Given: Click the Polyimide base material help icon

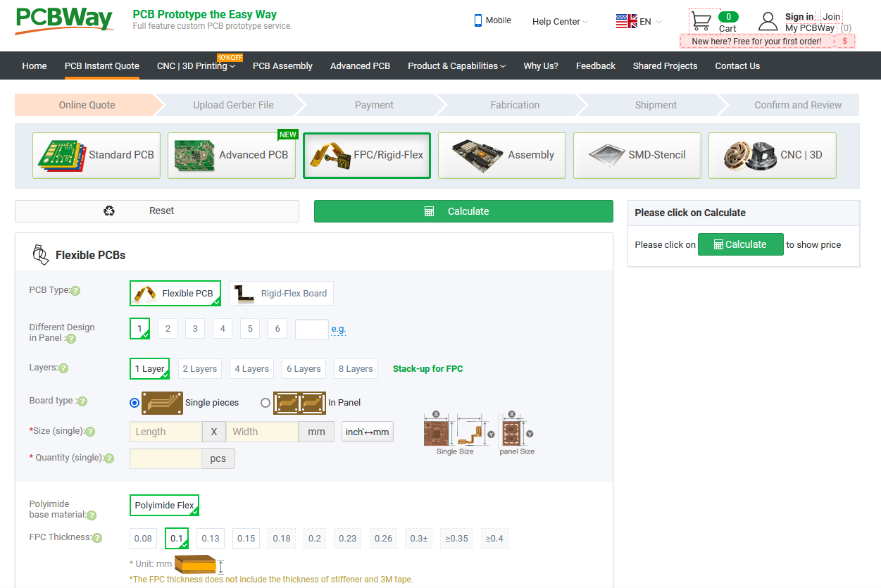Looking at the screenshot, I should [92, 515].
